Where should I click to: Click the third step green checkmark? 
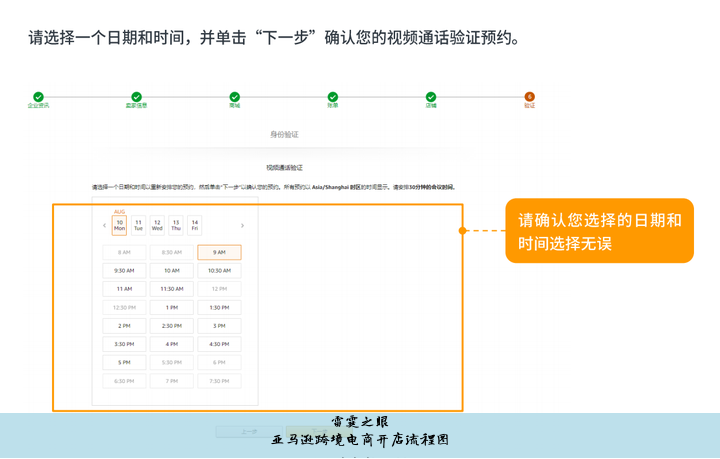[234, 97]
